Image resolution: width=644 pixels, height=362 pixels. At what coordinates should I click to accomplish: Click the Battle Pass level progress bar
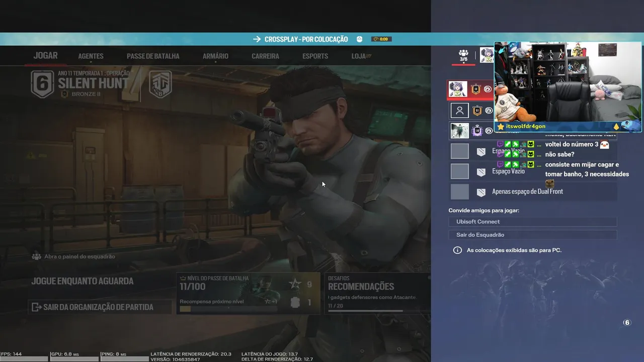click(228, 309)
